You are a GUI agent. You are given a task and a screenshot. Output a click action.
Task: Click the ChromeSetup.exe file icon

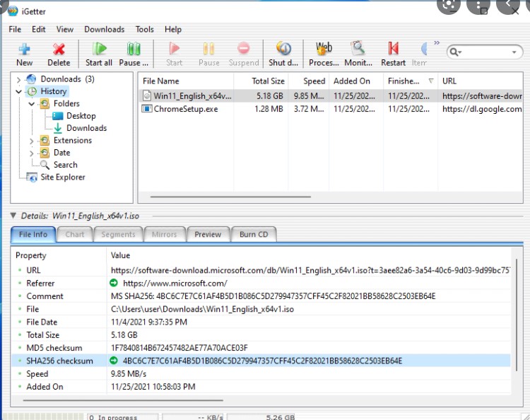pyautogui.click(x=147, y=109)
